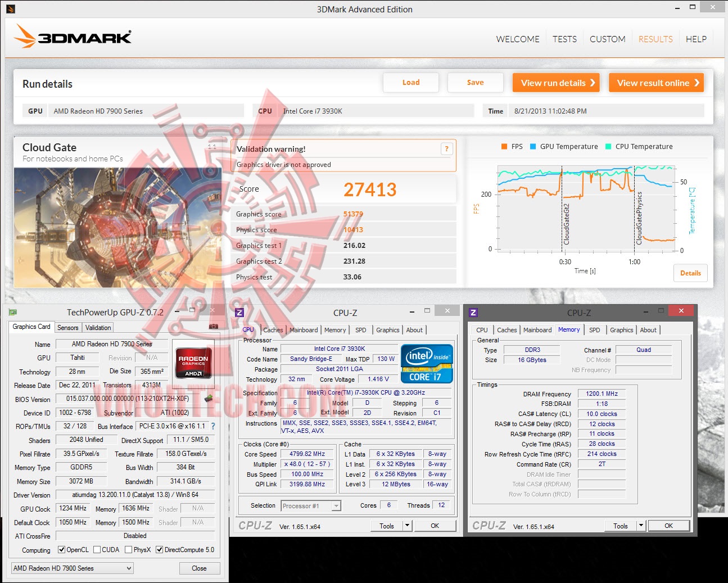The height and width of the screenshot is (583, 728).
Task: Toggle the OpenCL checkbox in GPU-Z
Action: (62, 550)
